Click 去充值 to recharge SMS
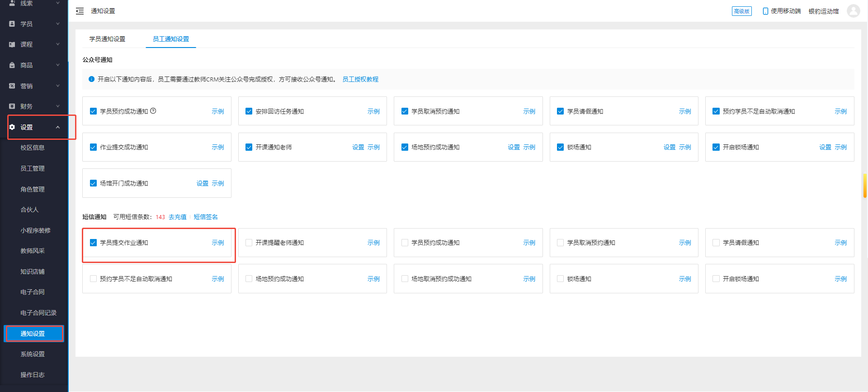Screen dimensions: 868x392 pyautogui.click(x=178, y=217)
